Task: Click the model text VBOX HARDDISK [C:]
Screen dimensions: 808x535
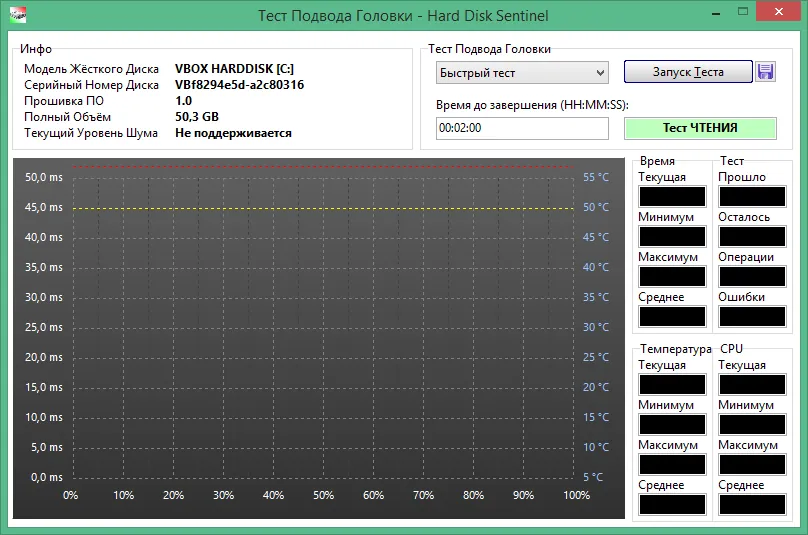Action: coord(234,69)
